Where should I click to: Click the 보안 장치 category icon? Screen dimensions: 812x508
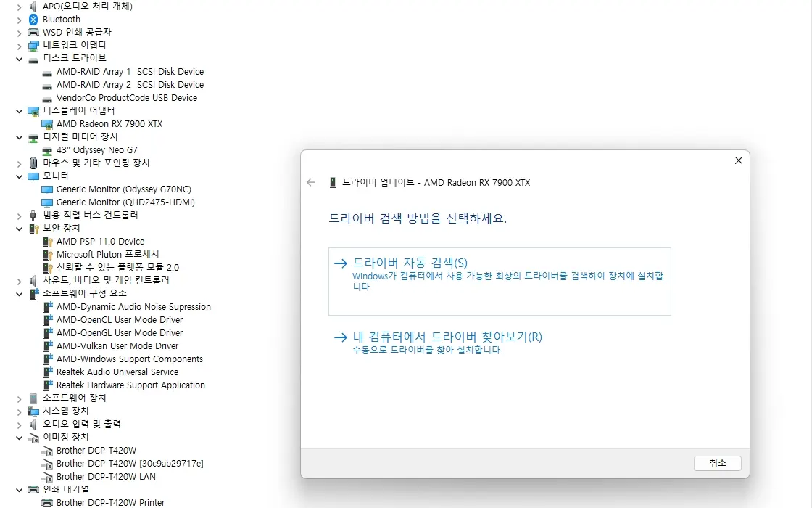(33, 229)
